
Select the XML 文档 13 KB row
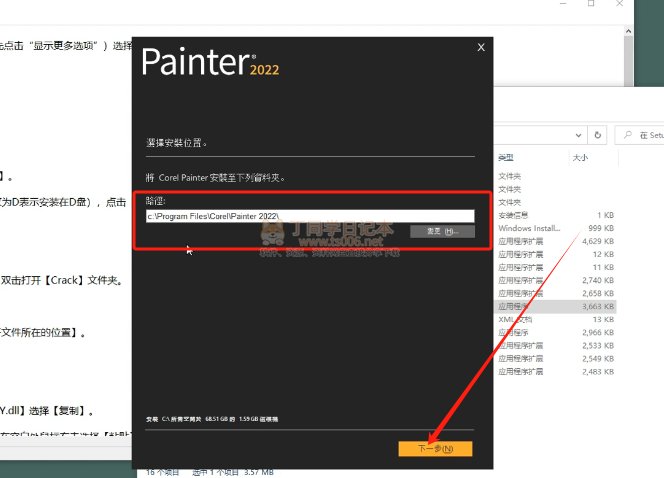point(556,319)
